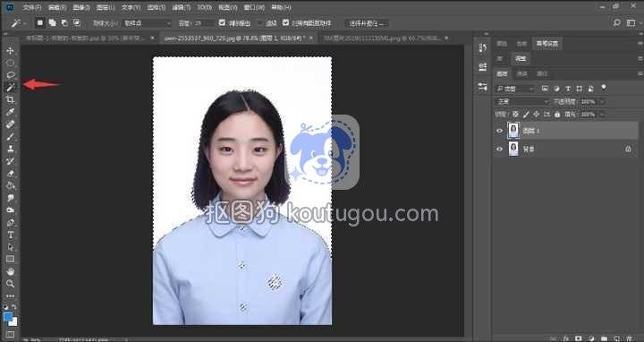Screen dimensions: 644x342
Task: Open the Layers panel flyout menu
Action: [x=640, y=74]
